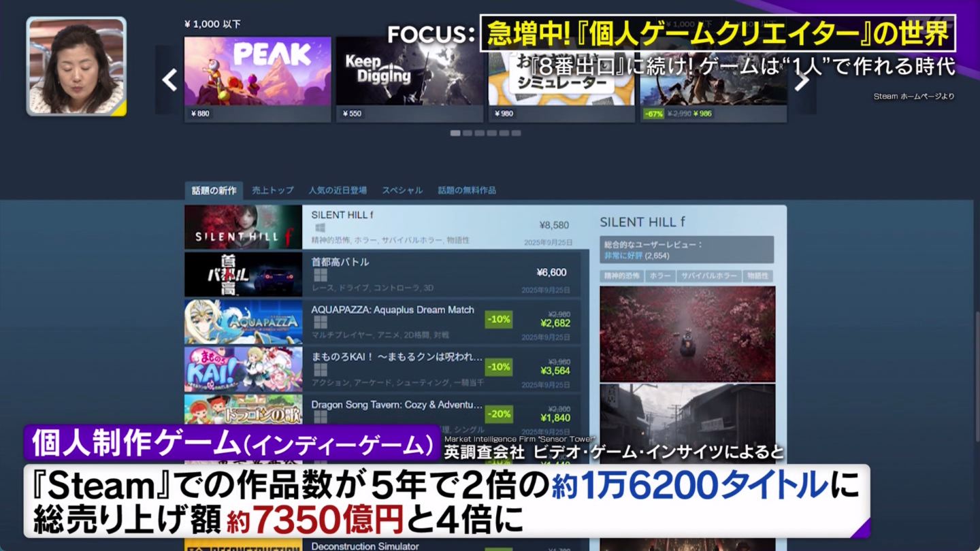980x551 pixels.
Task: Select the スペシャル tab
Action: click(402, 190)
